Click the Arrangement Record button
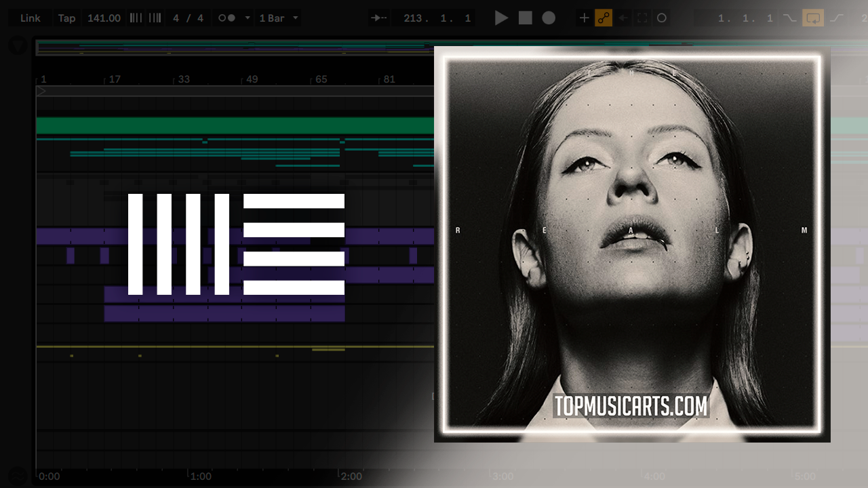This screenshot has height=488, width=868. 549,18
